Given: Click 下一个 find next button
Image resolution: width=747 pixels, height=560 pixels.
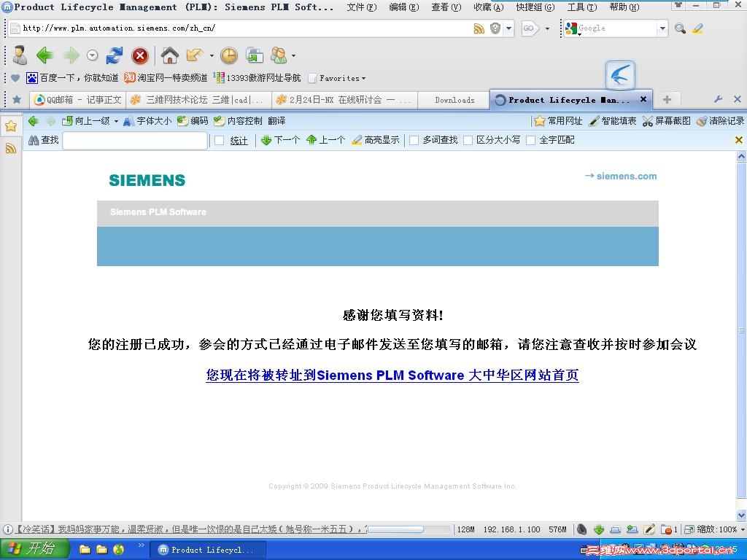Looking at the screenshot, I should (x=281, y=140).
